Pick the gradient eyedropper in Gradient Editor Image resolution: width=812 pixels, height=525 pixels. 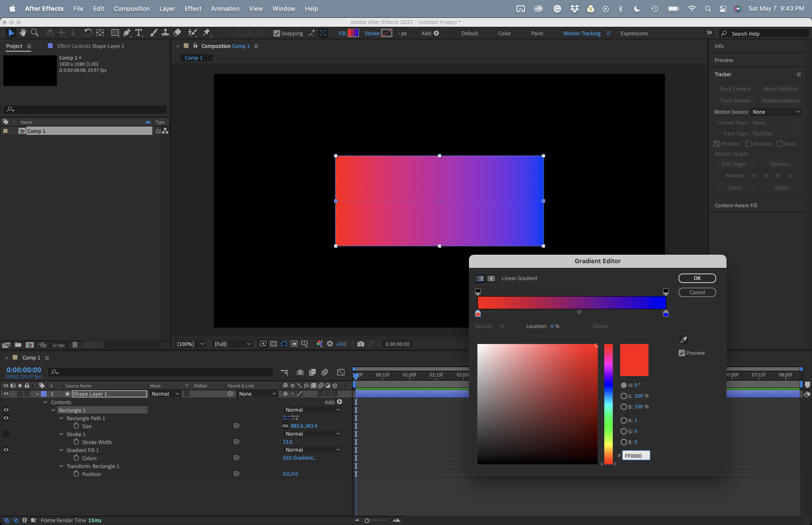tap(683, 340)
